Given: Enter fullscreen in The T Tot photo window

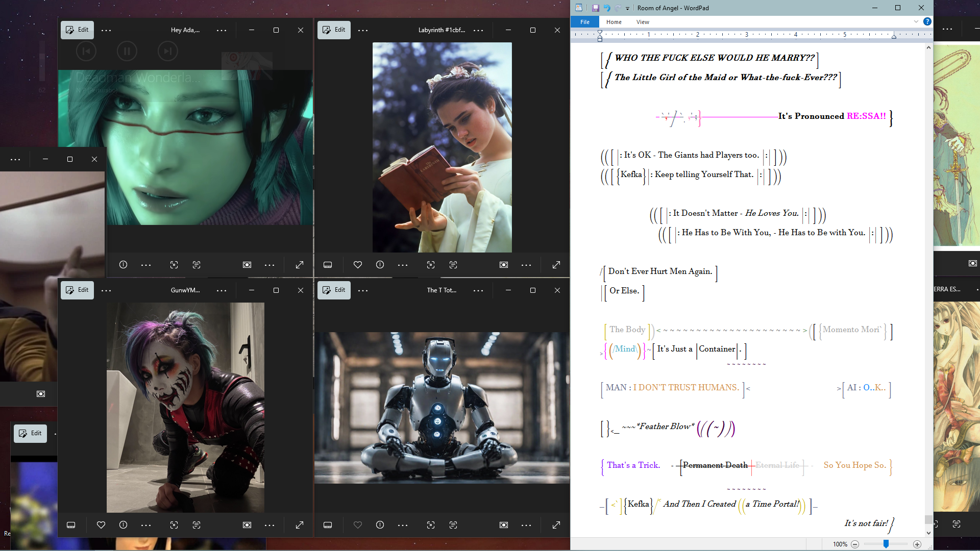Looking at the screenshot, I should (x=556, y=525).
